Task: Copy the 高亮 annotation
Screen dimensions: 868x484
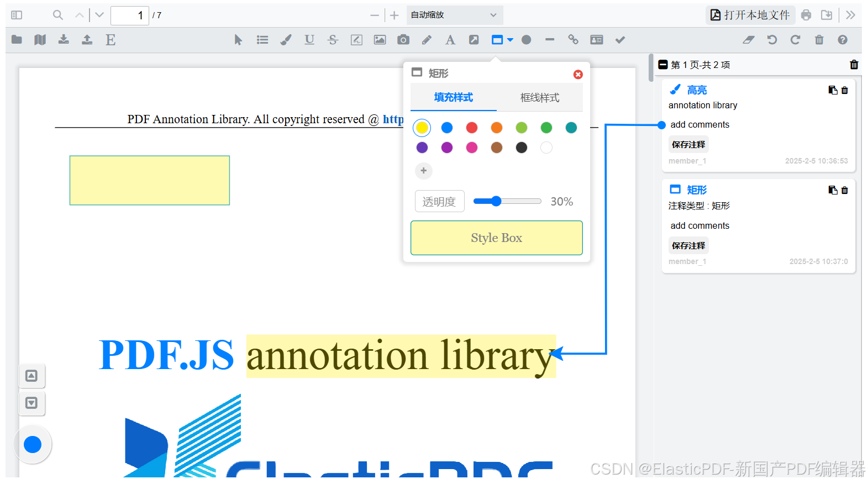Action: pos(833,90)
